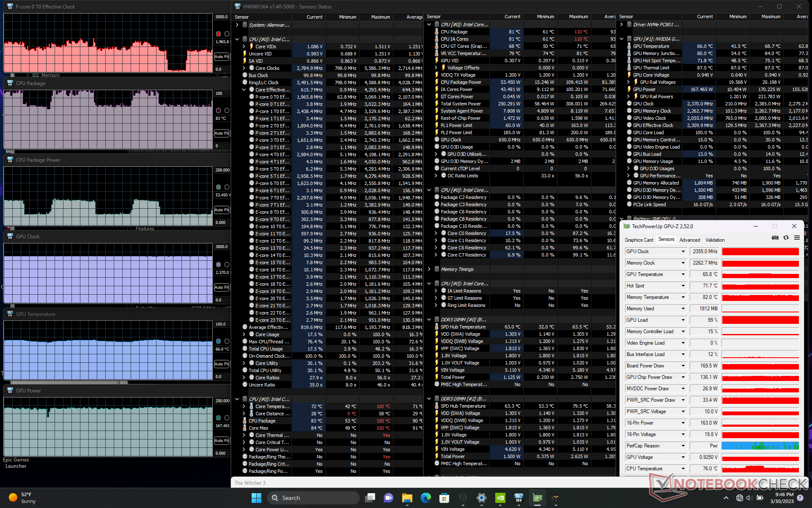Switch to Graphics Card tab in GPU-Z

[639, 240]
